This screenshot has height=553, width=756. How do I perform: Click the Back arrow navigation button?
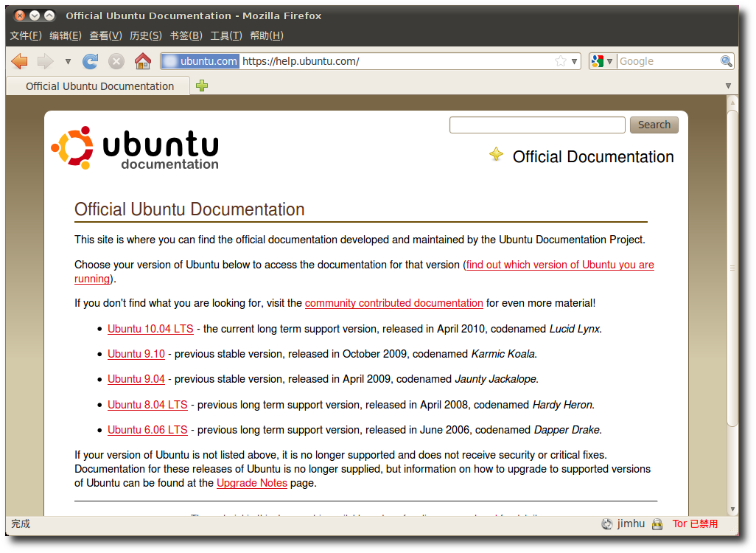20,61
